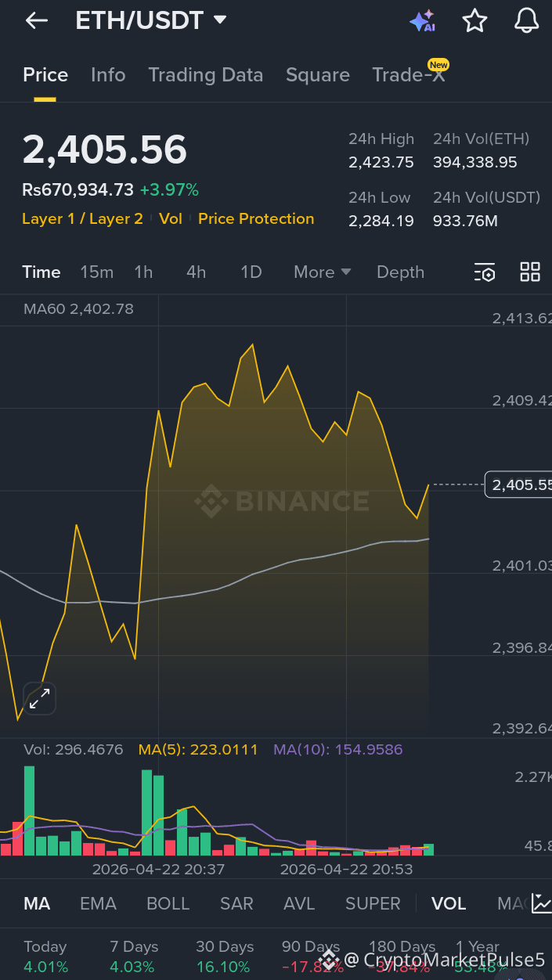This screenshot has height=980, width=552.
Task: Open the grid layout icon
Action: (x=530, y=272)
